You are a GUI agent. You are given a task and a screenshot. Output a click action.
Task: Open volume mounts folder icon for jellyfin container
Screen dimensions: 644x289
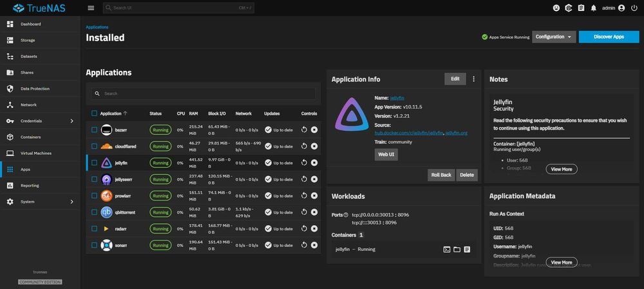pyautogui.click(x=457, y=250)
